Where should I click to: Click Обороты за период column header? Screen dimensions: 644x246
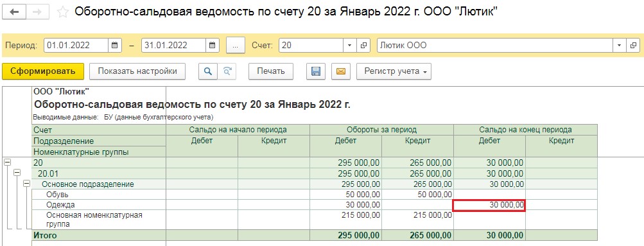[381, 130]
